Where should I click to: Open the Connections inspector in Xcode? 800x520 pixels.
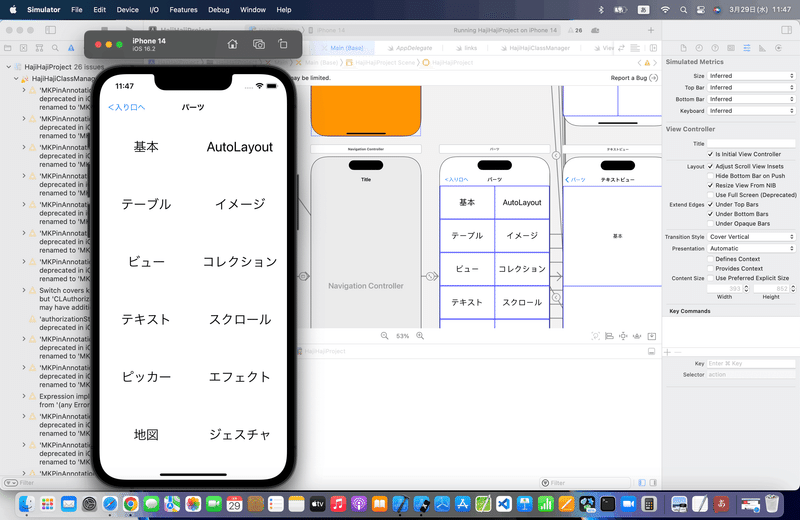[x=778, y=48]
